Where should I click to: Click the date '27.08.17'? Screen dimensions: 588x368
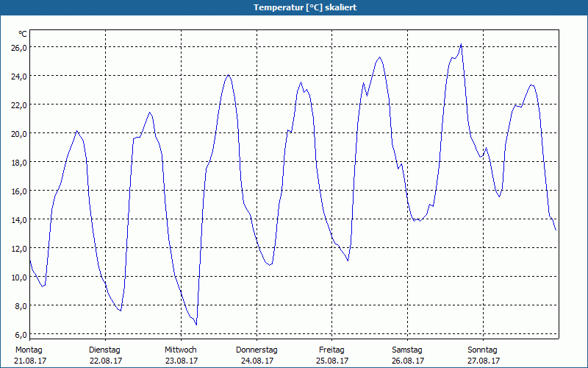484,361
